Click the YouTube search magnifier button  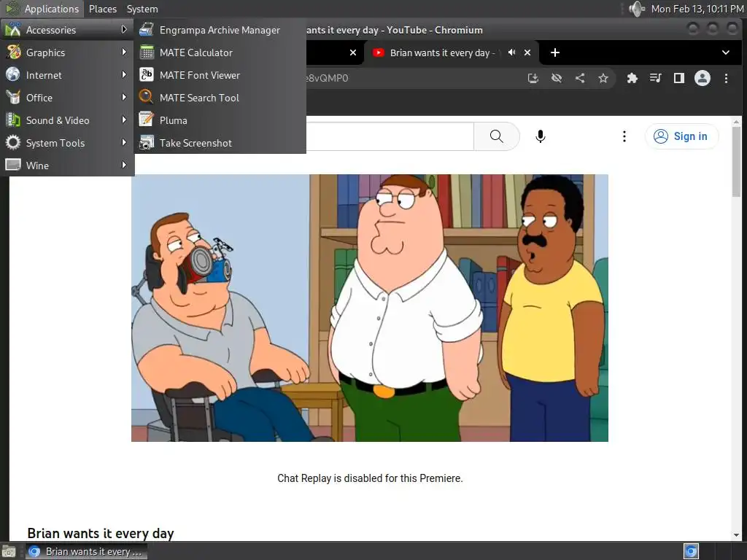pos(496,136)
